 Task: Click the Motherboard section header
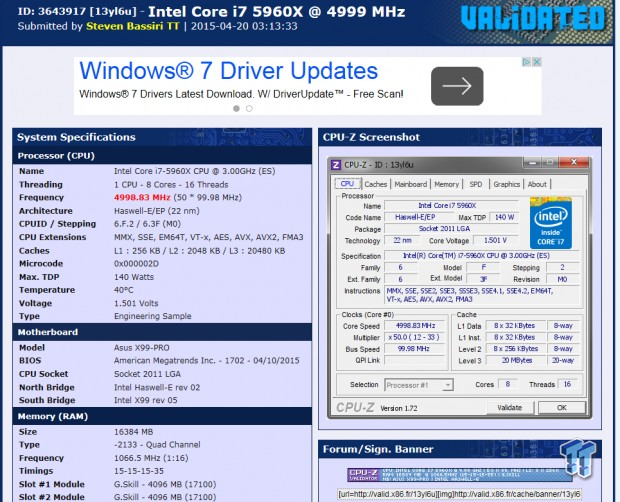(162, 332)
